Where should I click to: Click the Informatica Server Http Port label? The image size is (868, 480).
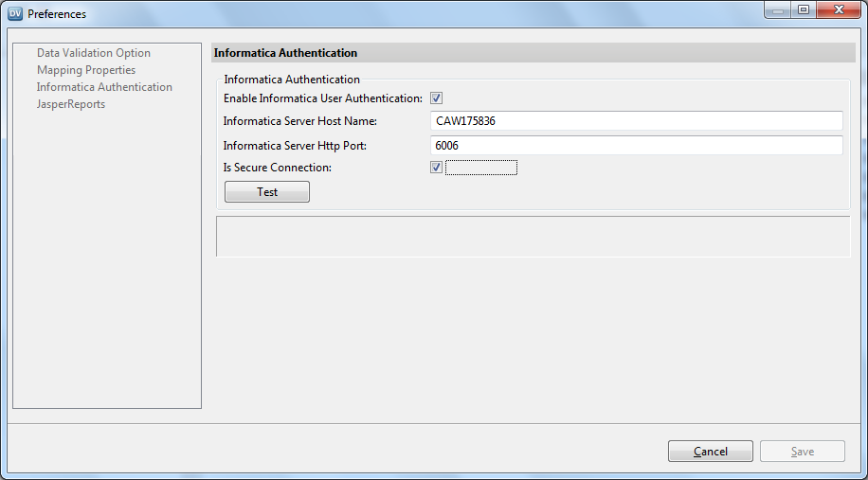[x=295, y=146]
